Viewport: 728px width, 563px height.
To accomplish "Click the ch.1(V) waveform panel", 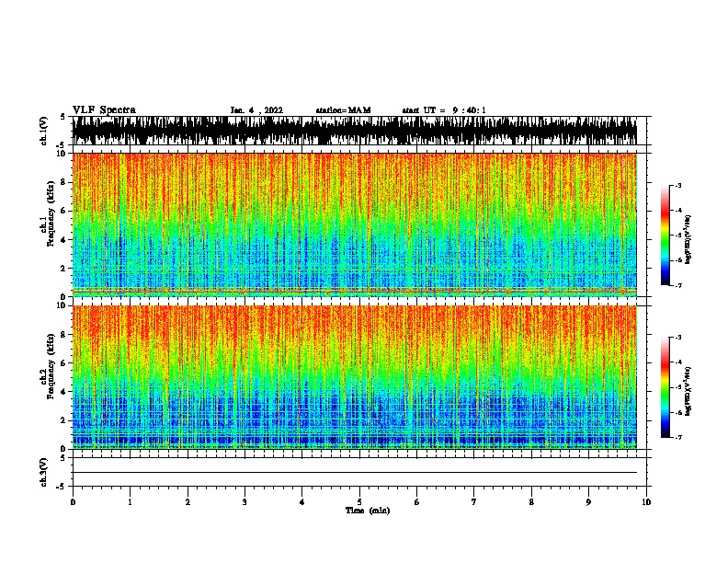I will 355,131.
